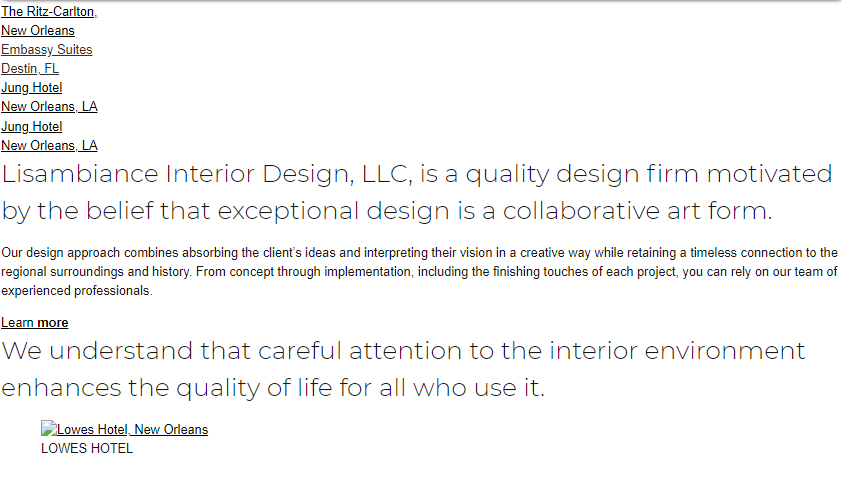Click paragraph line starting 'regional surroundings and history'

pyautogui.click(x=419, y=273)
